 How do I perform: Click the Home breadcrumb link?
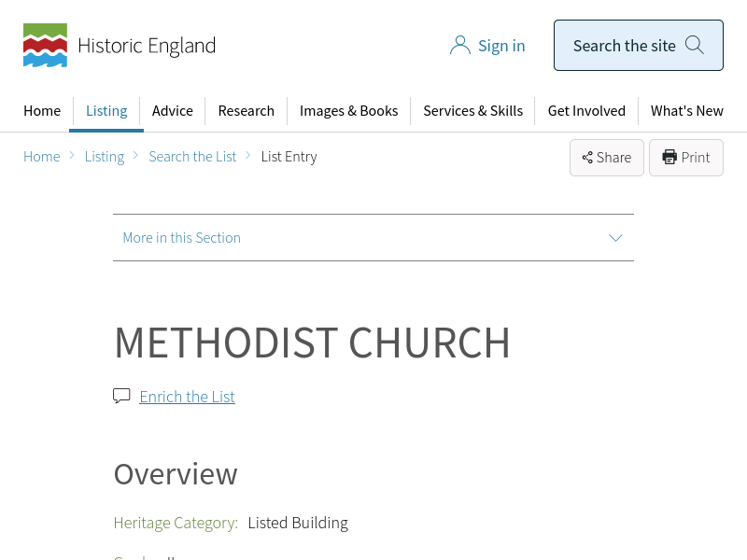pos(42,157)
